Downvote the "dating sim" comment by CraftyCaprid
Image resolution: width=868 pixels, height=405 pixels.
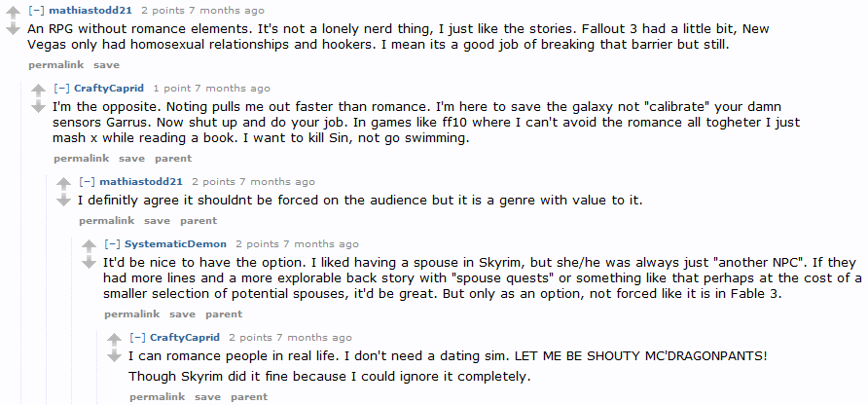pos(114,355)
